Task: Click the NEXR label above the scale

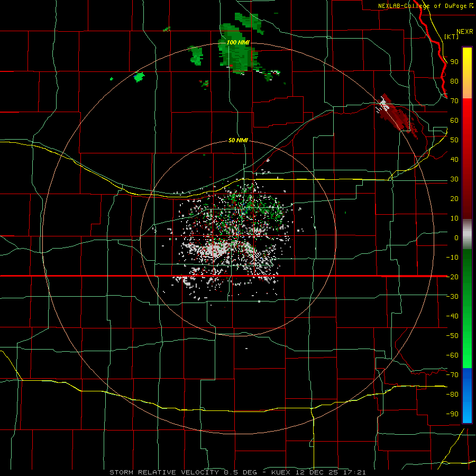Action: [x=464, y=32]
